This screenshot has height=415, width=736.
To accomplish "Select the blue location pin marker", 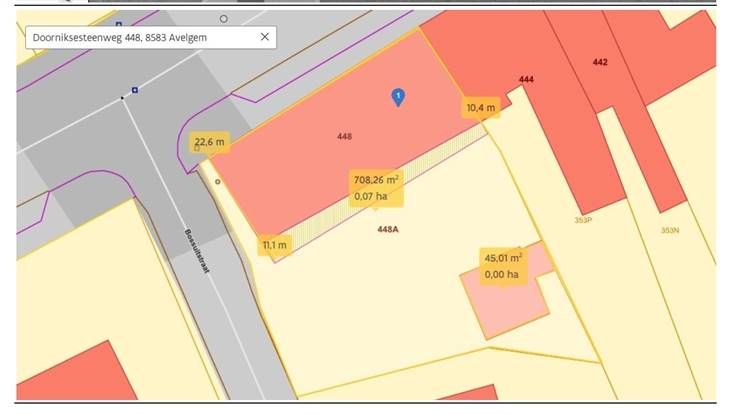I will click(398, 98).
